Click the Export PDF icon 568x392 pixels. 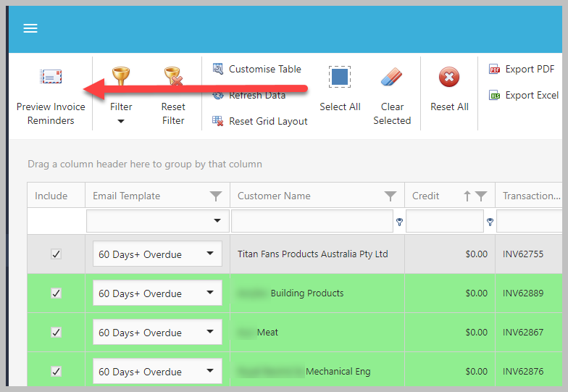click(x=494, y=69)
